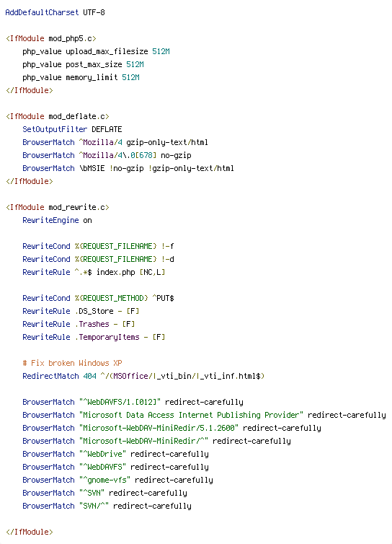Click the RewriteEngine on line
This screenshot has height=544, width=392.
coord(57,220)
